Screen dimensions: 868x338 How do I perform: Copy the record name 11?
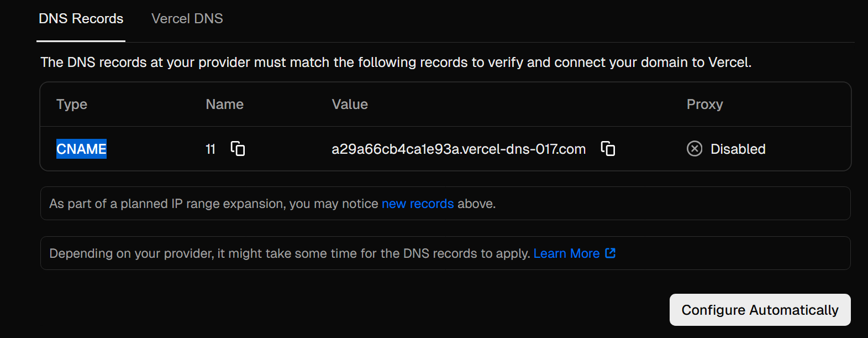tap(238, 149)
